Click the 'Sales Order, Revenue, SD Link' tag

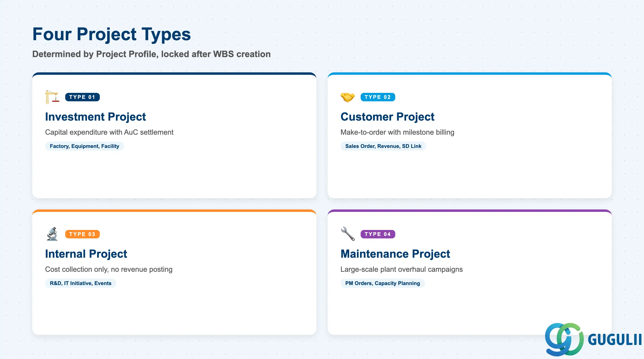point(383,146)
